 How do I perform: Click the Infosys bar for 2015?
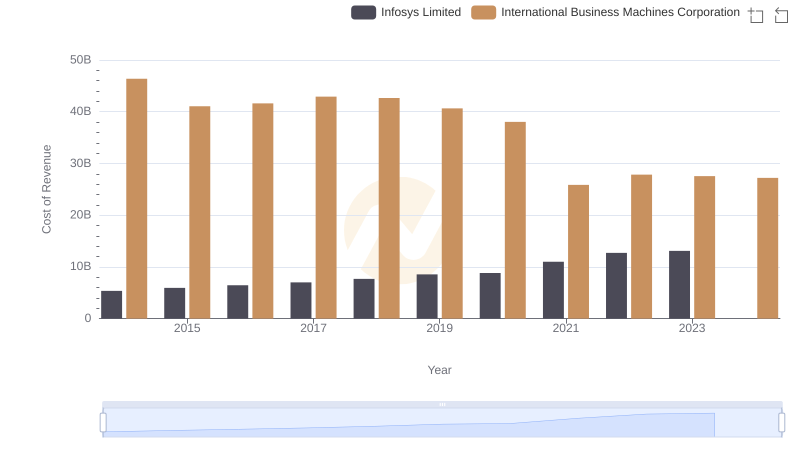(174, 303)
